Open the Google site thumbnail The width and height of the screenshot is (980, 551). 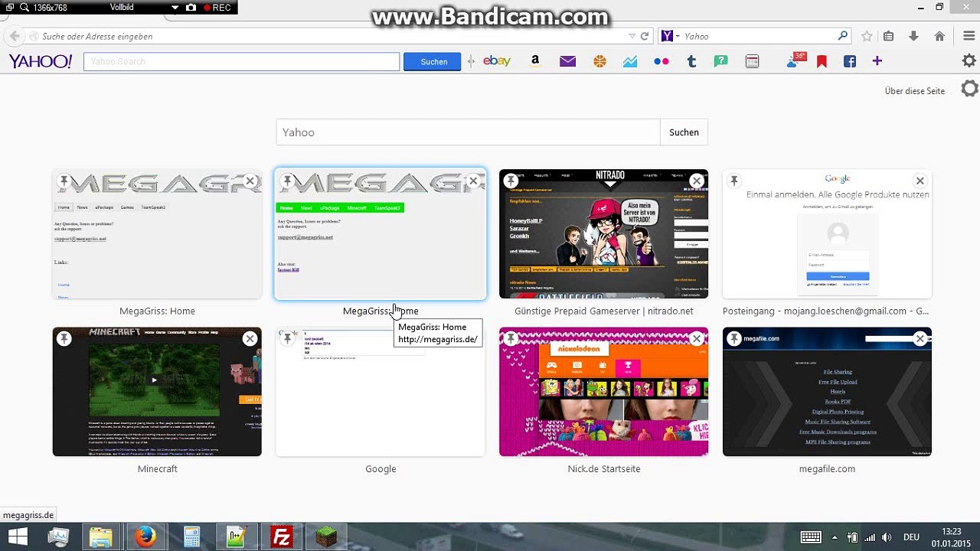click(381, 392)
